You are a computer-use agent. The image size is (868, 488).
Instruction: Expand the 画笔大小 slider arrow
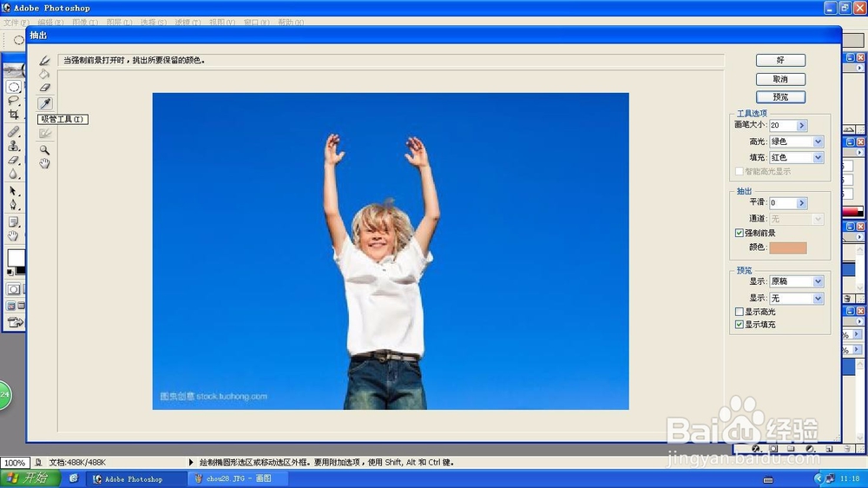(x=801, y=125)
